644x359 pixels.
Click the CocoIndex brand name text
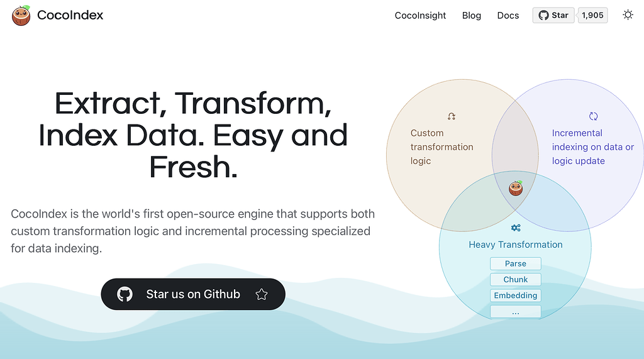[70, 15]
